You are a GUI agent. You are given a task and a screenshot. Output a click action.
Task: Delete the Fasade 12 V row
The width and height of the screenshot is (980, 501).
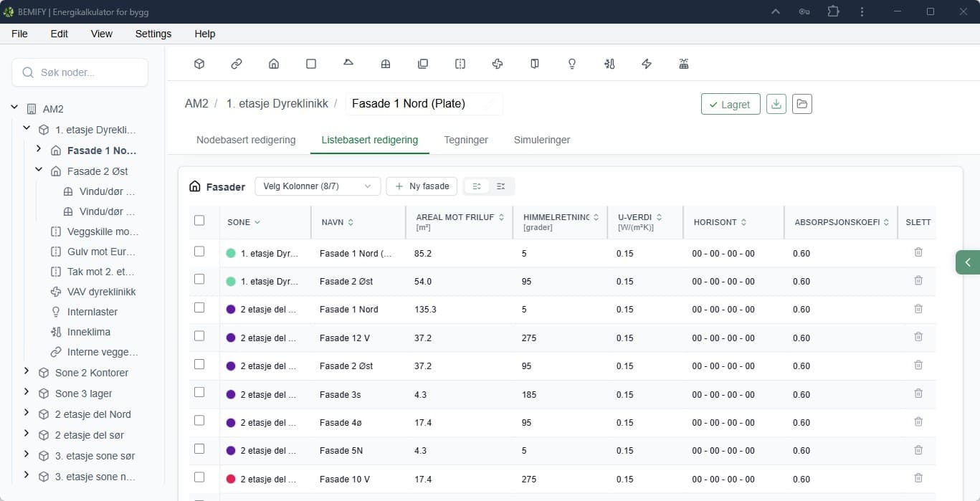pyautogui.click(x=918, y=337)
